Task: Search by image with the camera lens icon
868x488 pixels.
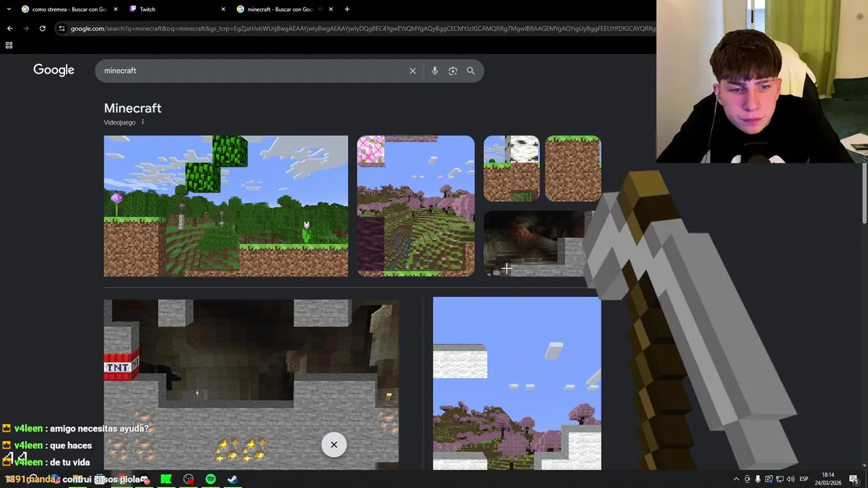Action: click(453, 70)
